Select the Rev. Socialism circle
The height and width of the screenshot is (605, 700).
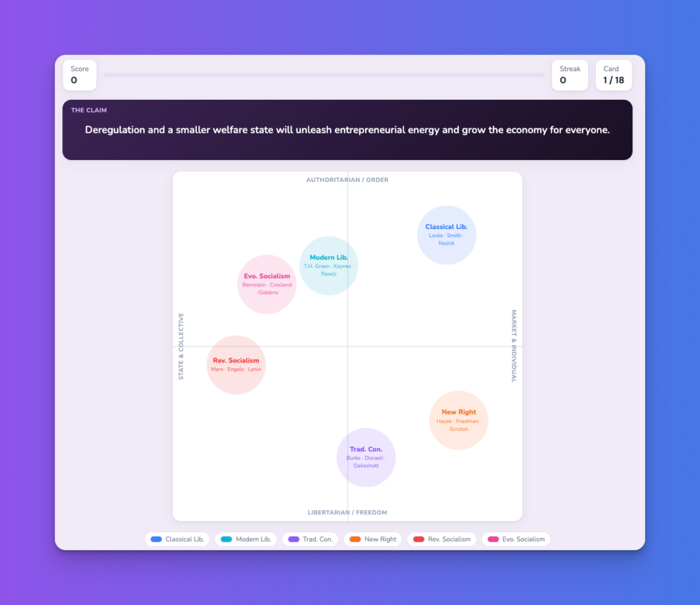click(236, 365)
